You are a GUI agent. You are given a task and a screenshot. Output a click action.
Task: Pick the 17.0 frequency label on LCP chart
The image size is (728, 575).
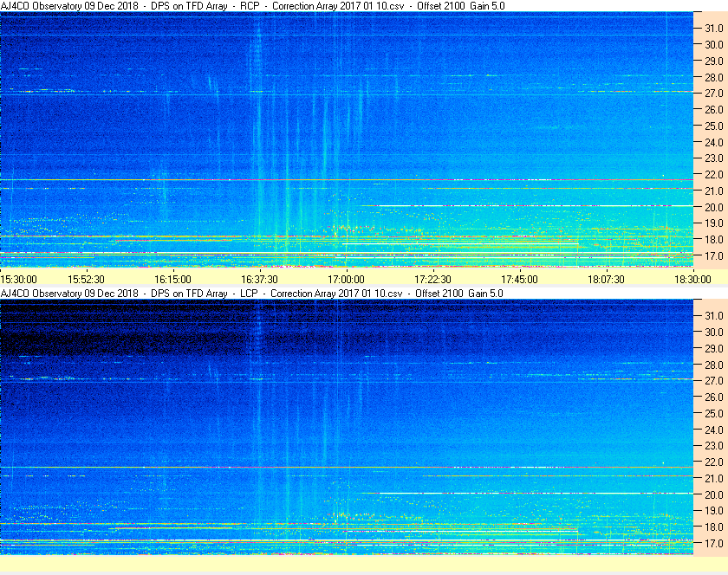714,544
